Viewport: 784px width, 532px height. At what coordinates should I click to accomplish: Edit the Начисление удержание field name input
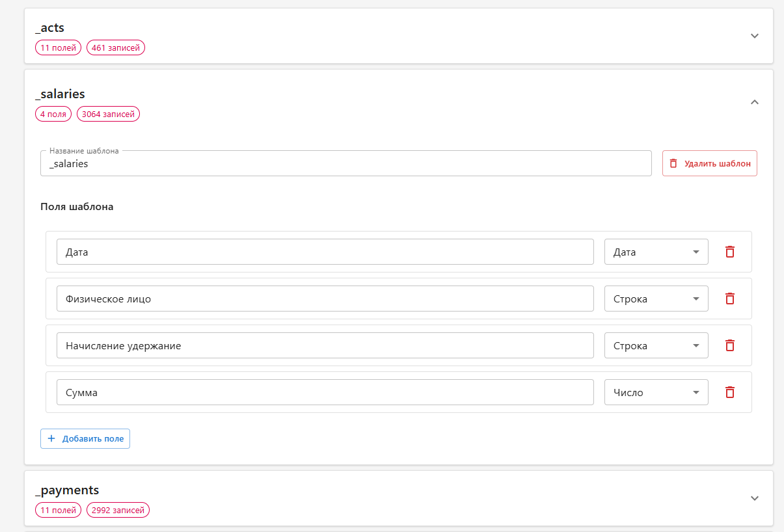[325, 345]
